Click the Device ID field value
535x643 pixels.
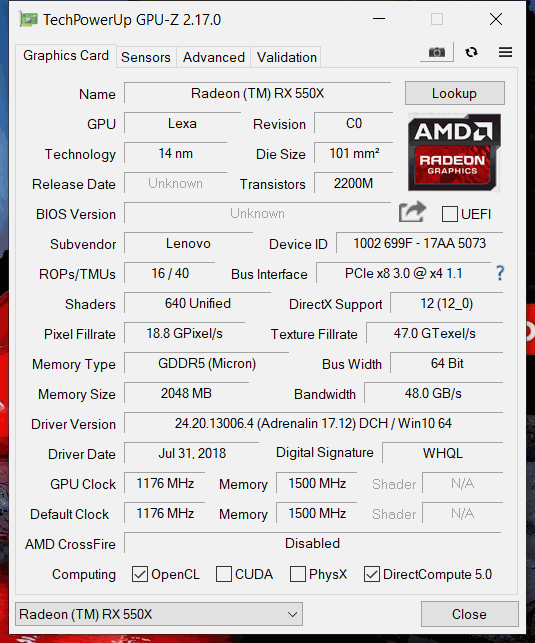click(419, 243)
